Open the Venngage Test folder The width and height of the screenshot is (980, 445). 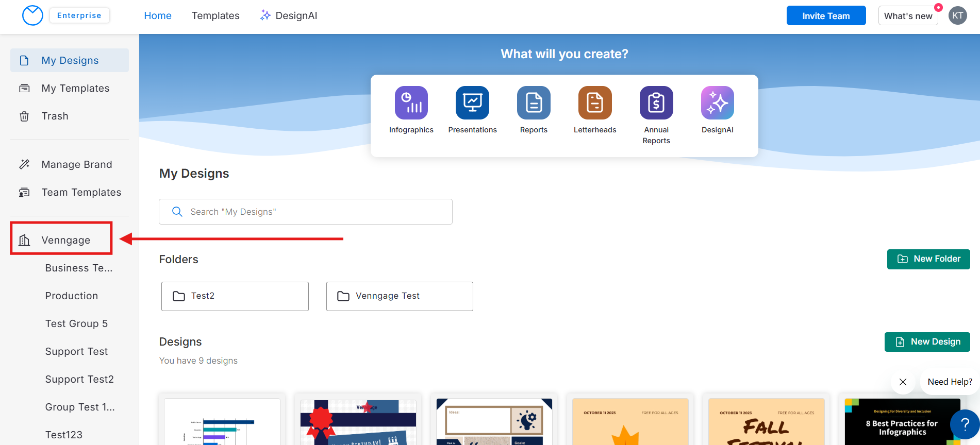[x=400, y=296]
